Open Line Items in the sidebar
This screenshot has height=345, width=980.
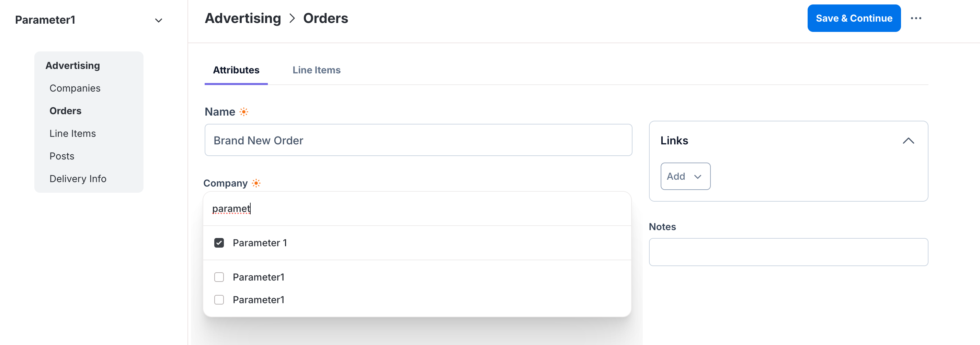73,133
